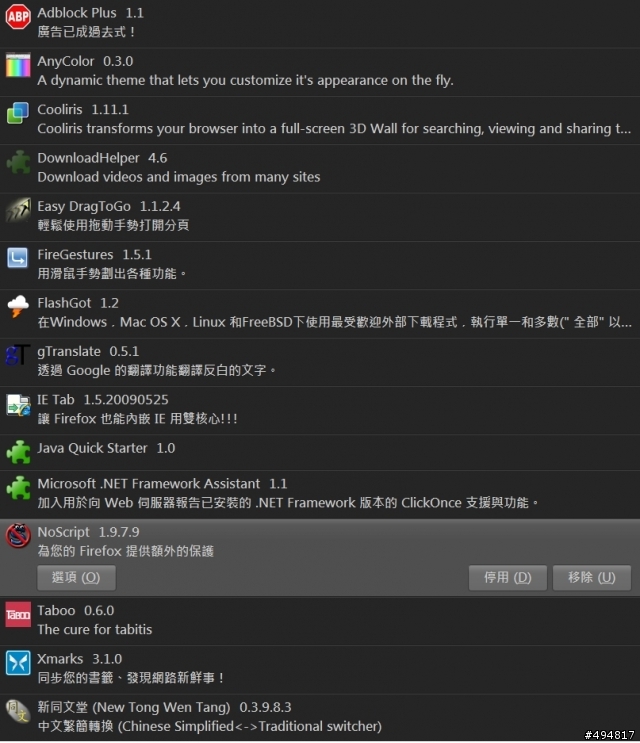Click the FlashGot cloud lightning icon

pyautogui.click(x=18, y=307)
